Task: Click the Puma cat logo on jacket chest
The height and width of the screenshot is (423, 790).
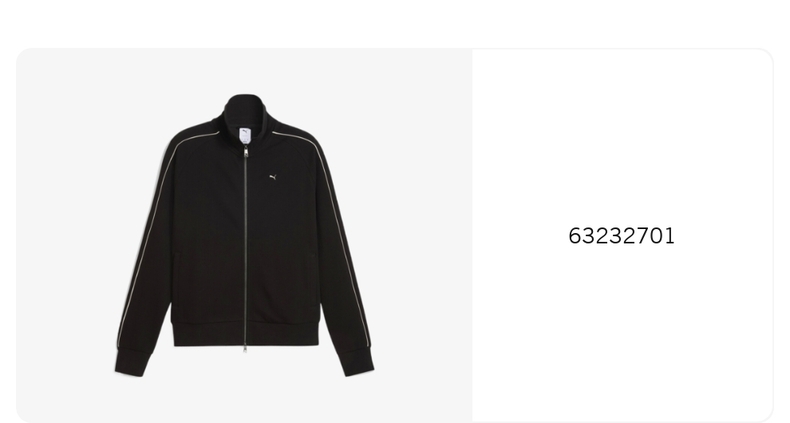Action: click(x=273, y=177)
